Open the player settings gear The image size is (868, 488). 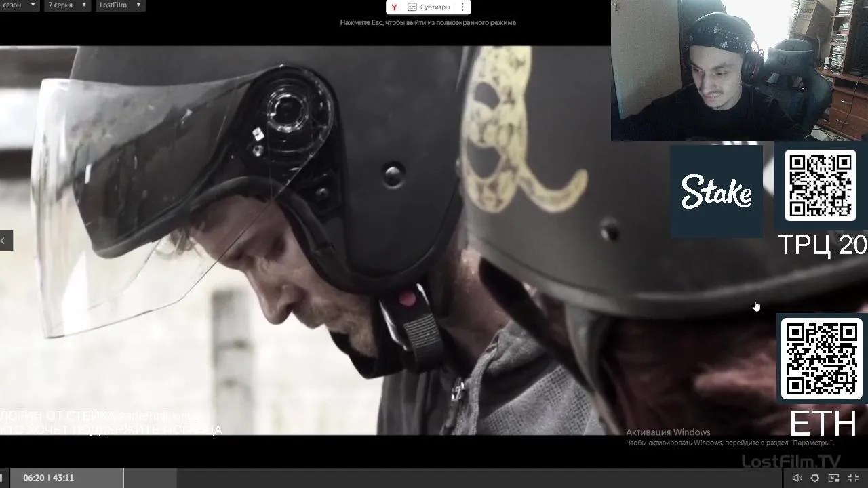[815, 478]
